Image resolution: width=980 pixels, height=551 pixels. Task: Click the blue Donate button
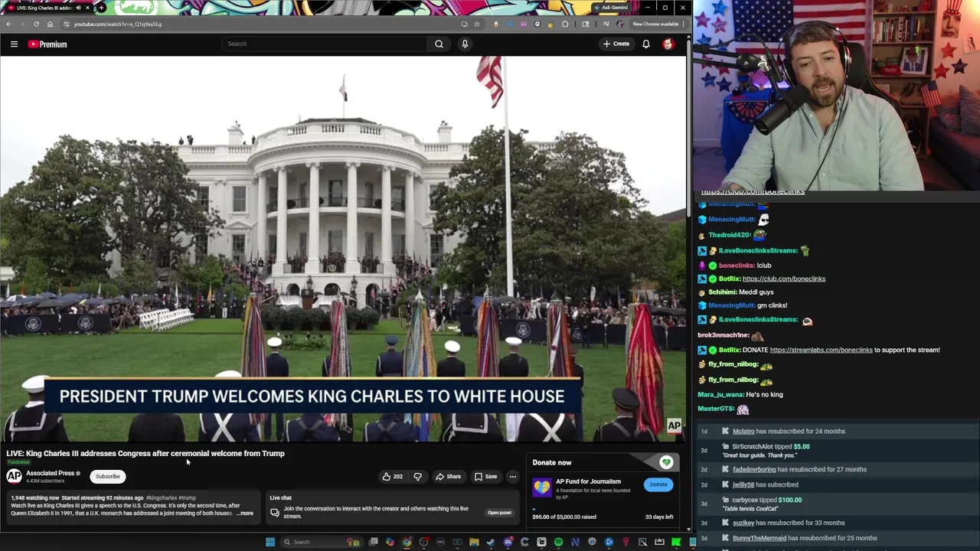click(658, 484)
